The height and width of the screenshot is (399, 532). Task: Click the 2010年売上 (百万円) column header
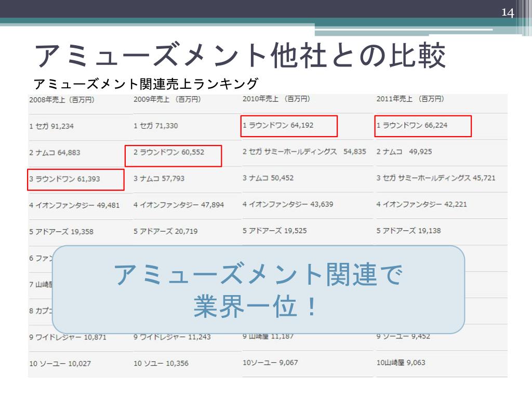(276, 99)
